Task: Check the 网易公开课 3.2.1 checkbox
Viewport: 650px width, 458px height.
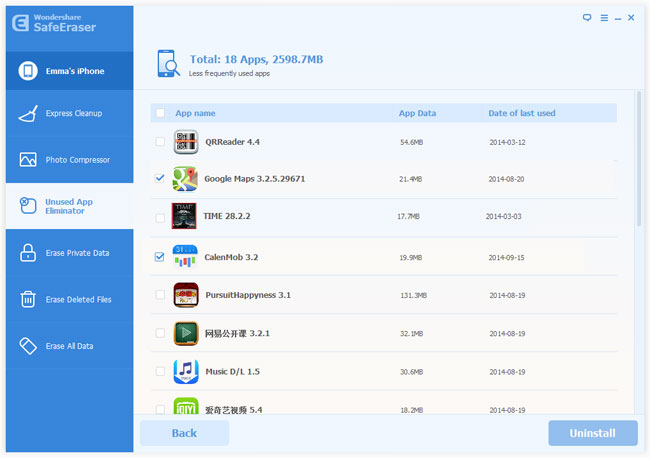Action: tap(160, 333)
